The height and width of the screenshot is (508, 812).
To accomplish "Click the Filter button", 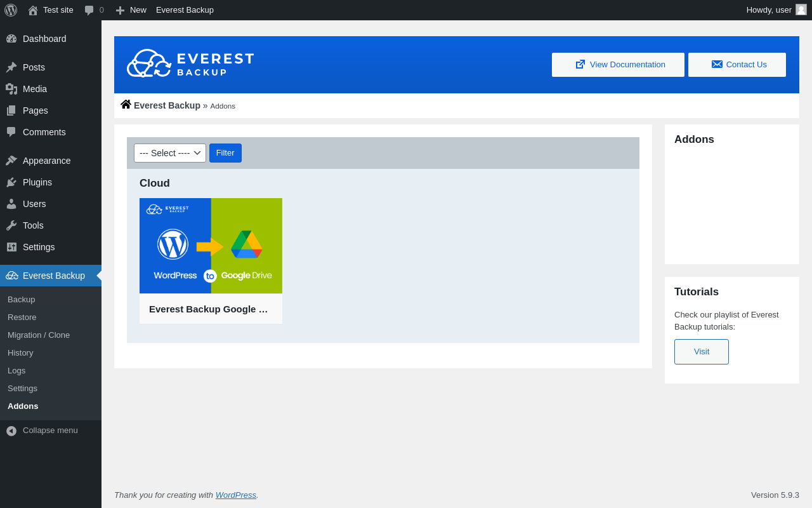I will click(x=225, y=153).
